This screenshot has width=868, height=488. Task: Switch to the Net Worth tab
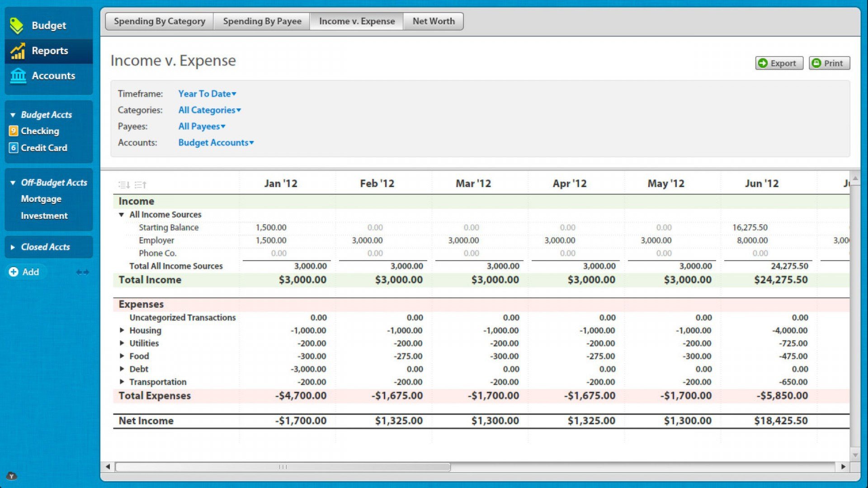click(434, 21)
